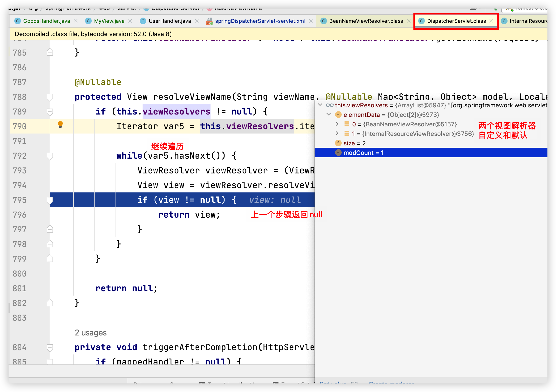Screen dimensions: 556x392
Task: Click the field icon next to size = 2
Action: [338, 143]
